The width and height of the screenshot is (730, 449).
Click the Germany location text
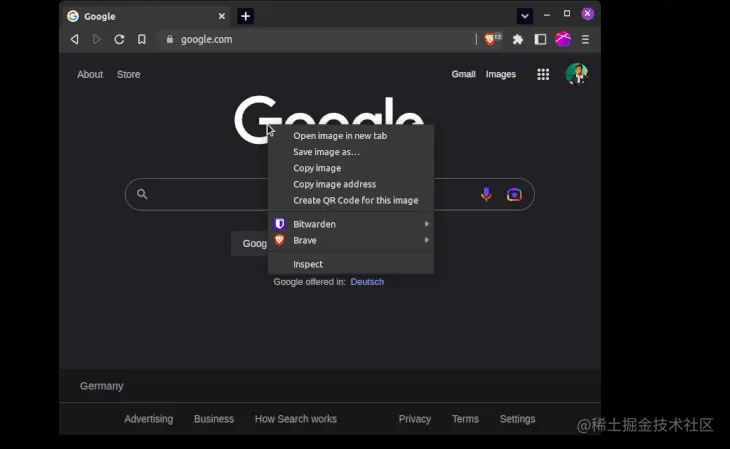101,386
